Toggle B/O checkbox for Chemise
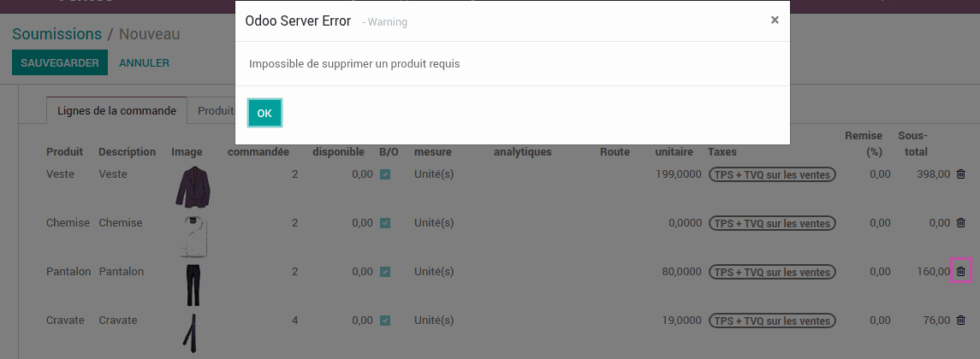This screenshot has width=980, height=359. [x=385, y=223]
